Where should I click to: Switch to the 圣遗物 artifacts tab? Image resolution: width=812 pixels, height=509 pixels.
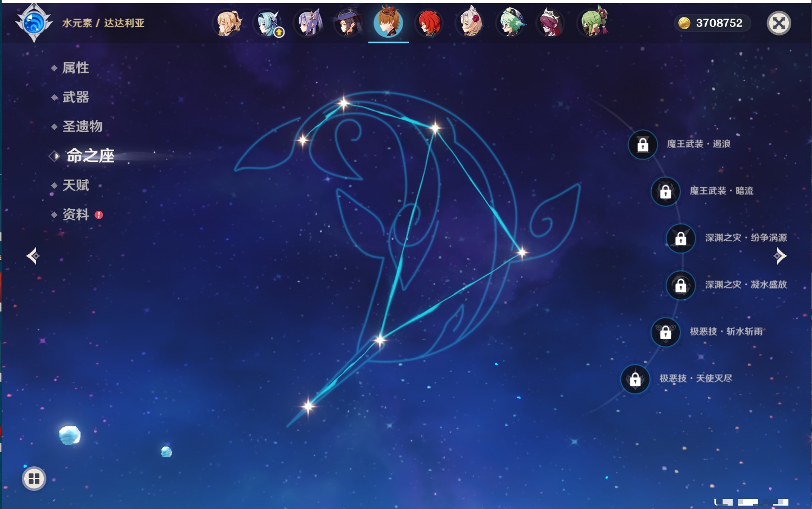pos(82,127)
